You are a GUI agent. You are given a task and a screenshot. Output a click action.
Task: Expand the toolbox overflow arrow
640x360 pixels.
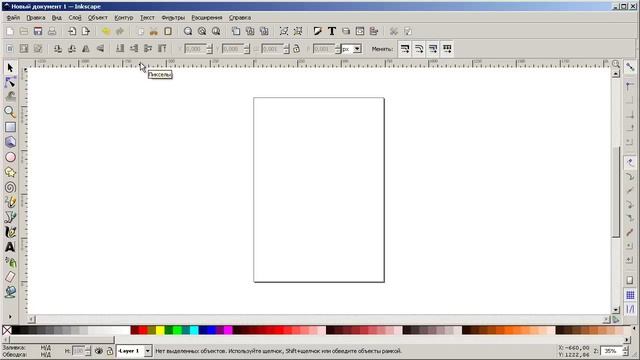coord(10,317)
